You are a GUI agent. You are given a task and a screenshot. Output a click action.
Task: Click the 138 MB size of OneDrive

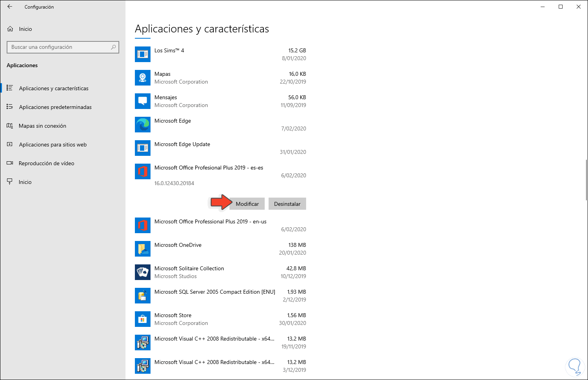(297, 245)
